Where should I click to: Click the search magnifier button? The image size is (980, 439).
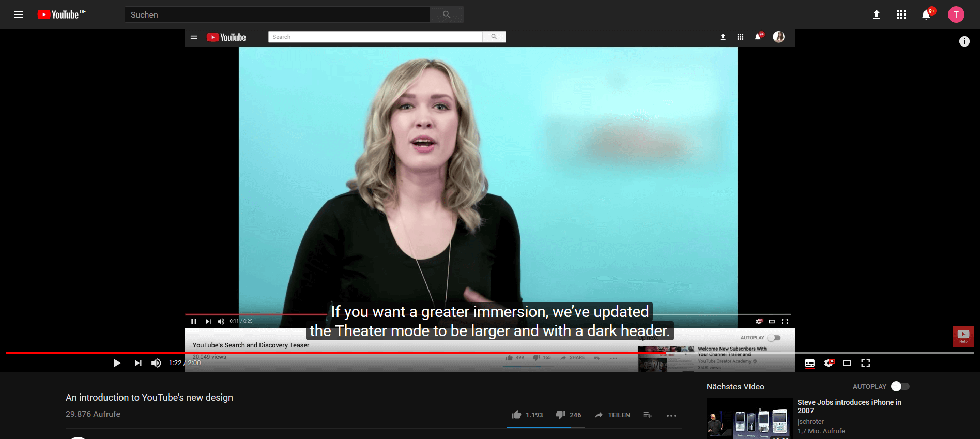447,14
